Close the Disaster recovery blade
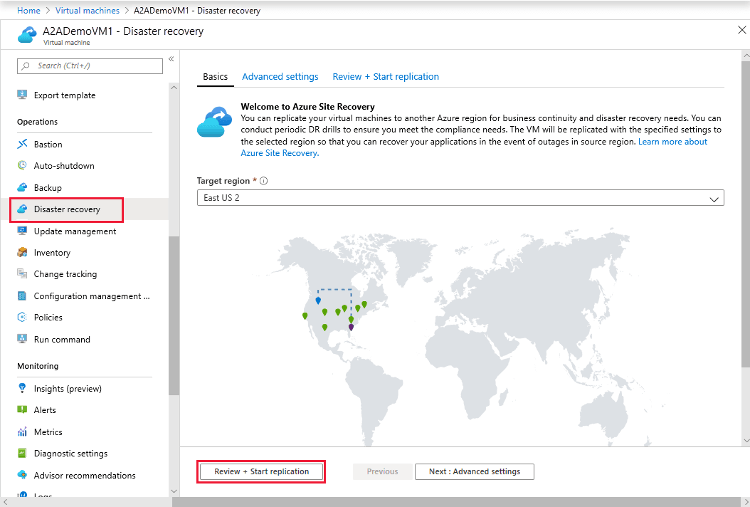750x507 pixels. [x=741, y=31]
